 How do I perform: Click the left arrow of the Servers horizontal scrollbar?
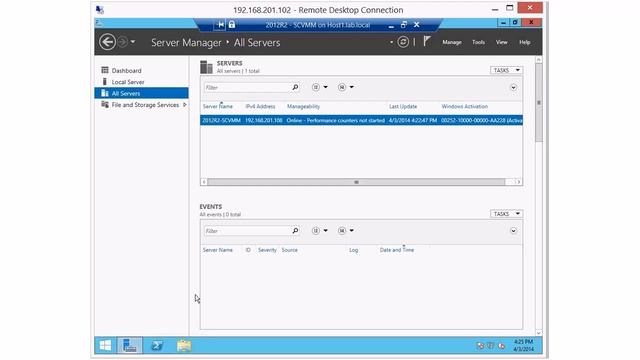(x=204, y=182)
